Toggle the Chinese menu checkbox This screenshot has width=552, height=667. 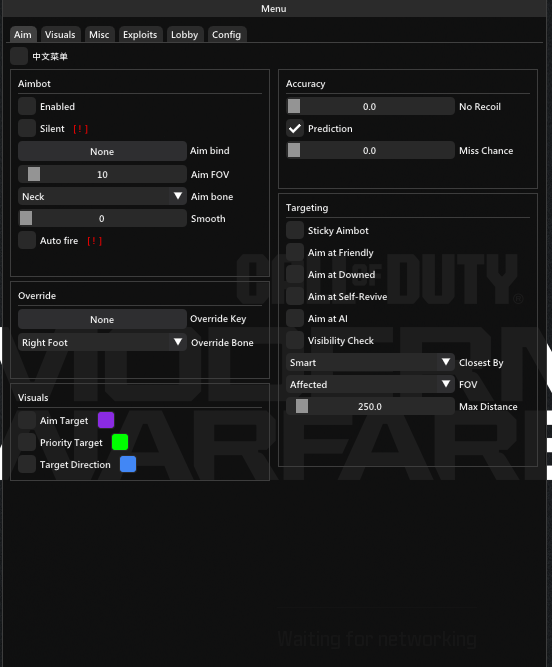tap(19, 56)
